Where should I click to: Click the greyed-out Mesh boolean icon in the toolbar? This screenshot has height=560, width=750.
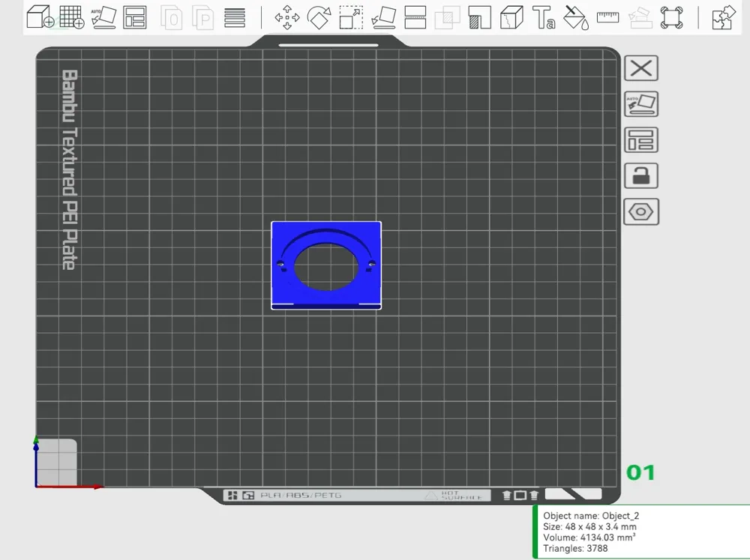click(447, 17)
